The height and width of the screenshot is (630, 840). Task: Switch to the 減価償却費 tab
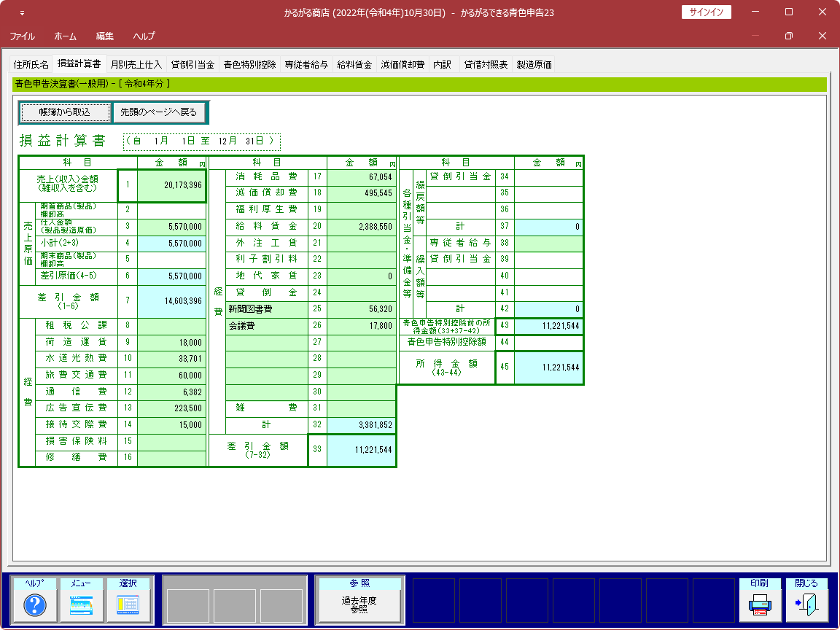coord(402,64)
